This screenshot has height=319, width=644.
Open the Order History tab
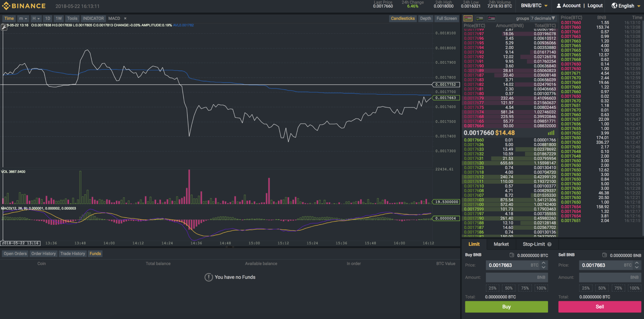coord(43,254)
